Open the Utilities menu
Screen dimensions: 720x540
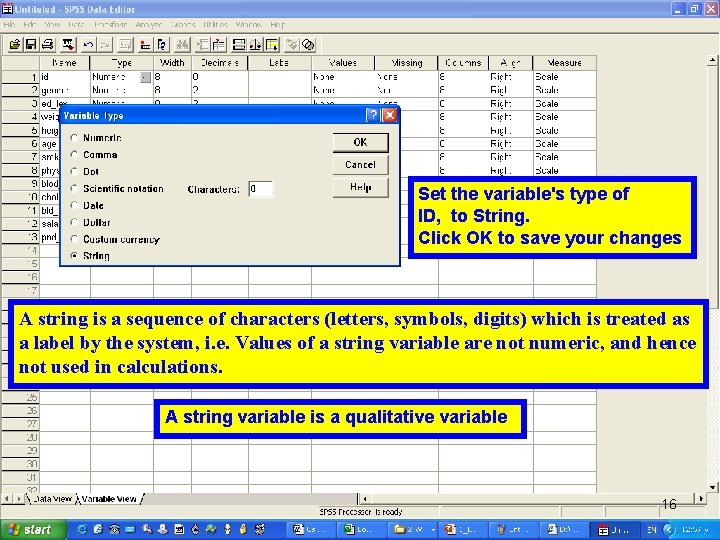point(215,24)
